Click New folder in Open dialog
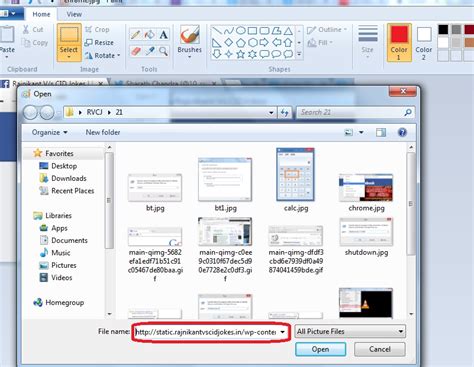 tap(103, 132)
